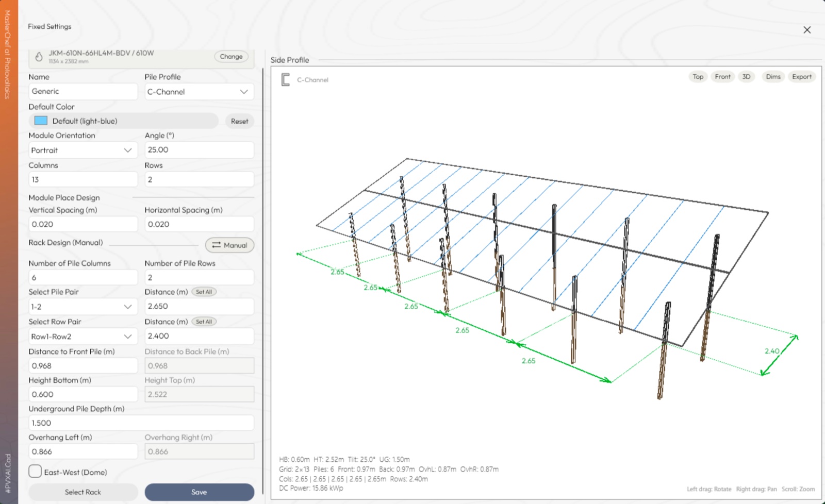Click the disabled Distance to Back Pile field
This screenshot has height=504, width=825.
199,366
